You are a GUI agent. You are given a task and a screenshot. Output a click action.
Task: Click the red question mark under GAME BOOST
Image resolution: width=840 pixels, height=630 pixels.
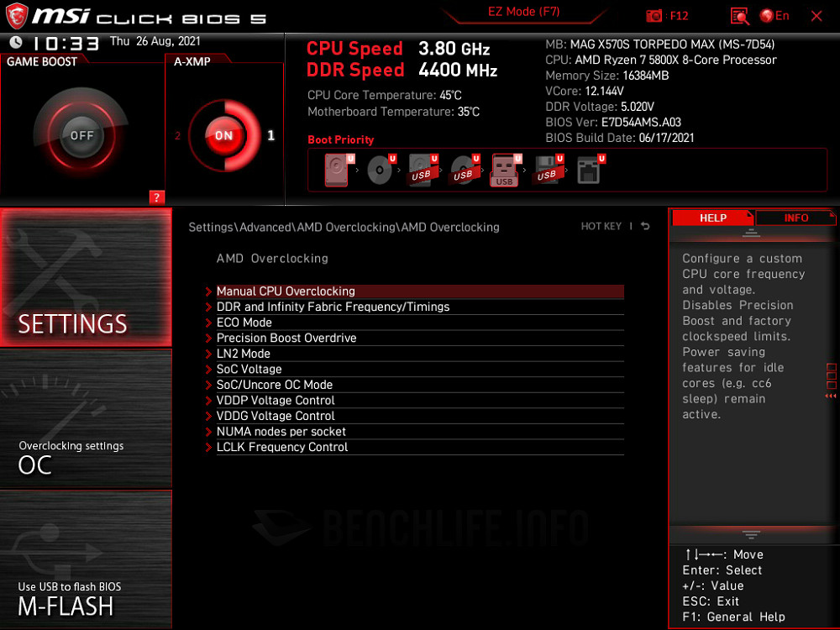coord(156,198)
